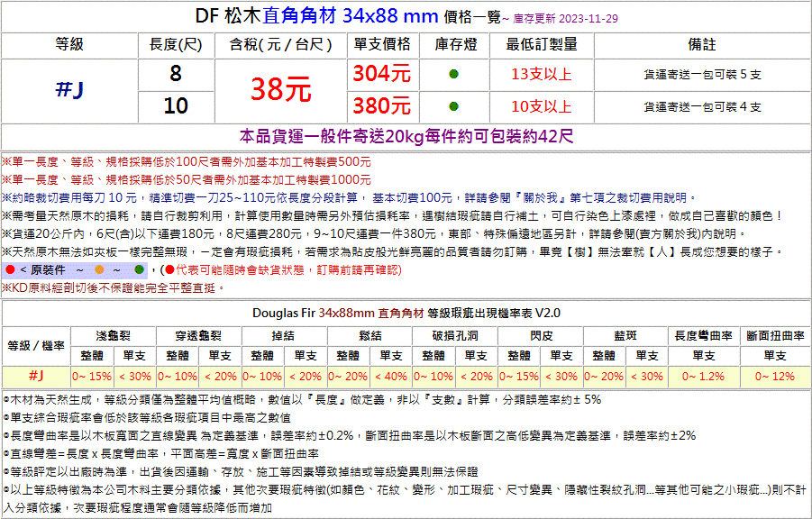Click the 等級評定以出廠時為準 footnote
This screenshot has width=812, height=519.
click(x=241, y=472)
